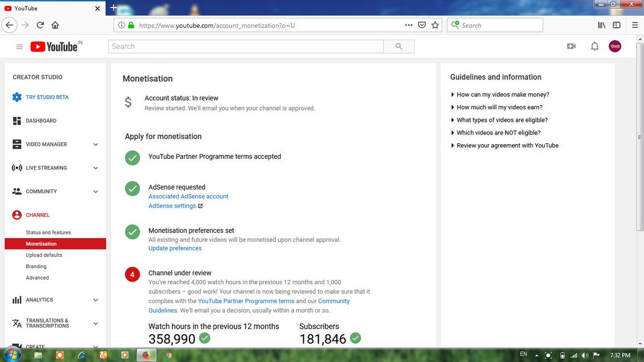Open the AdSense settings link
This screenshot has height=362, width=644.
pyautogui.click(x=172, y=206)
